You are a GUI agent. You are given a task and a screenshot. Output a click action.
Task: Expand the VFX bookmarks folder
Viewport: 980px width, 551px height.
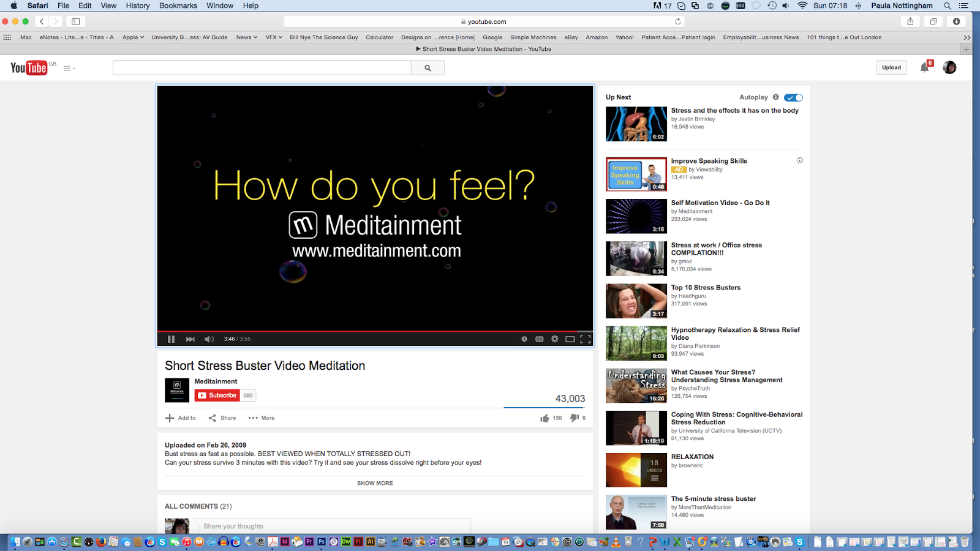pos(274,37)
